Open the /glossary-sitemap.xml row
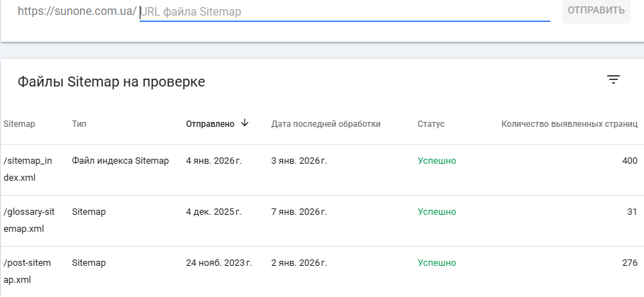Screen dimensions: 644x297 point(28,220)
